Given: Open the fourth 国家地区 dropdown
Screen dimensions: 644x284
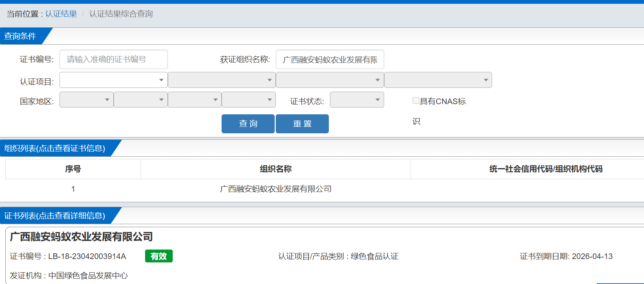Looking at the screenshot, I should [249, 100].
